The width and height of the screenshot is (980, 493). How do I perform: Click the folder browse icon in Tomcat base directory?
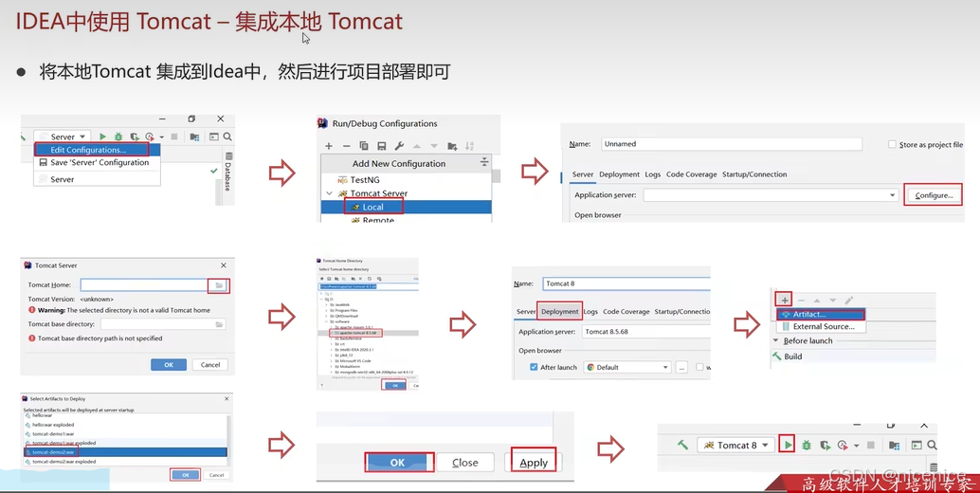pyautogui.click(x=219, y=324)
